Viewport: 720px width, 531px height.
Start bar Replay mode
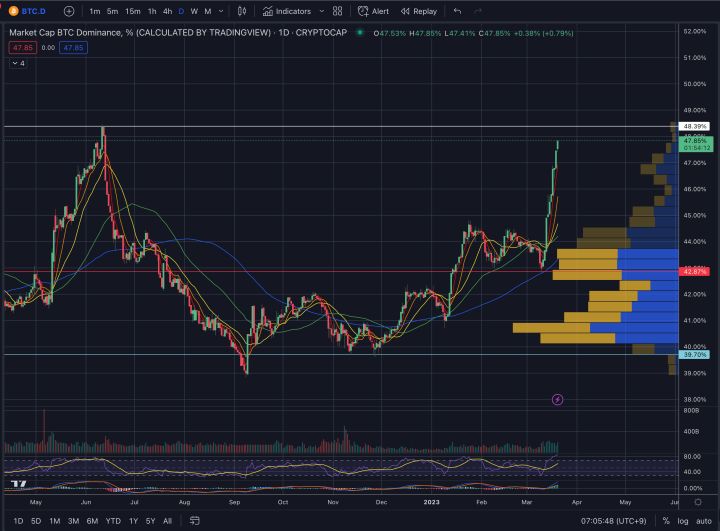(x=418, y=11)
